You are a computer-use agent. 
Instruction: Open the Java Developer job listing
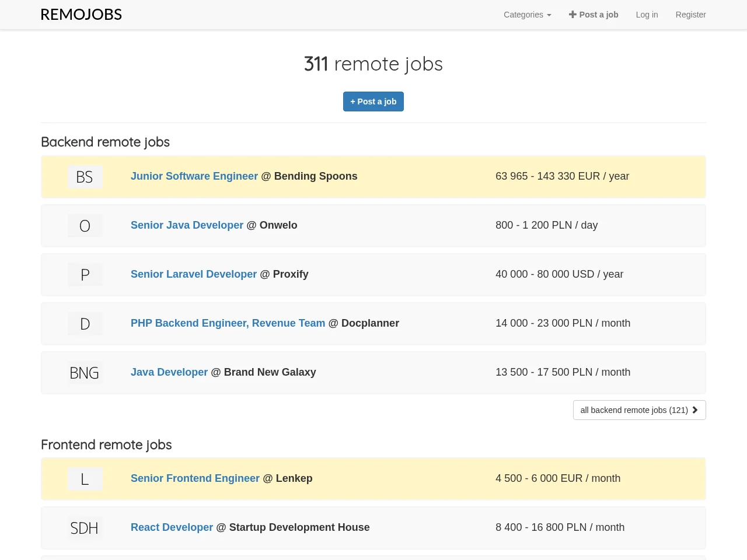point(169,372)
